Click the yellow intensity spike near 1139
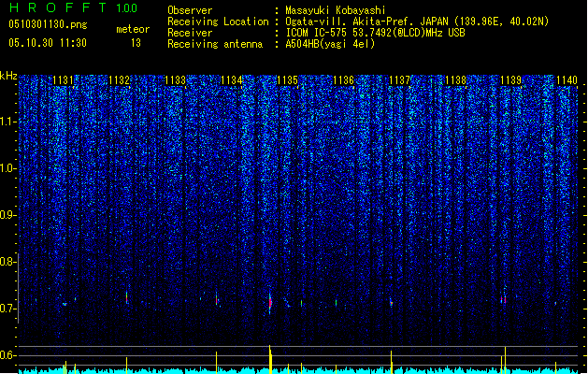 (505, 360)
